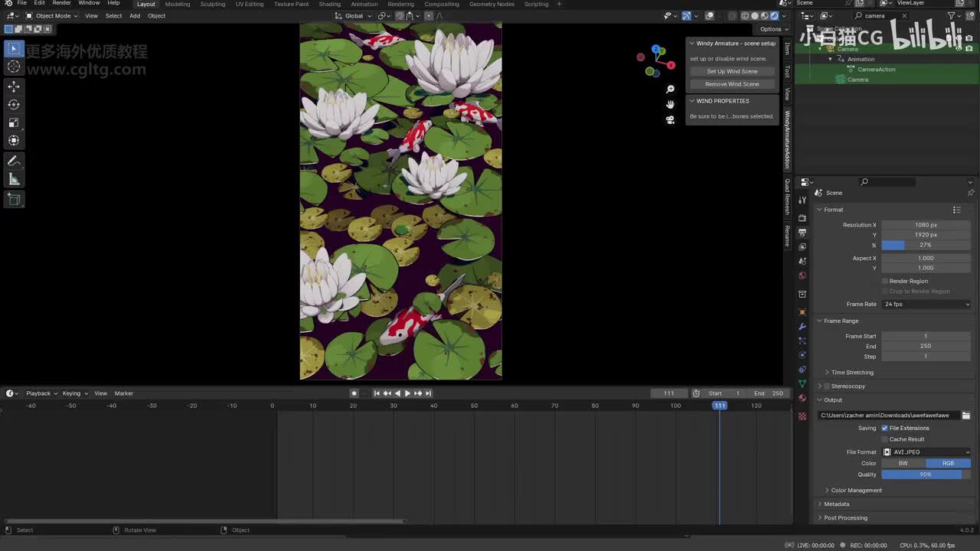The image size is (980, 551).
Task: Select the Rotate tool in the toolbar
Action: click(x=14, y=105)
